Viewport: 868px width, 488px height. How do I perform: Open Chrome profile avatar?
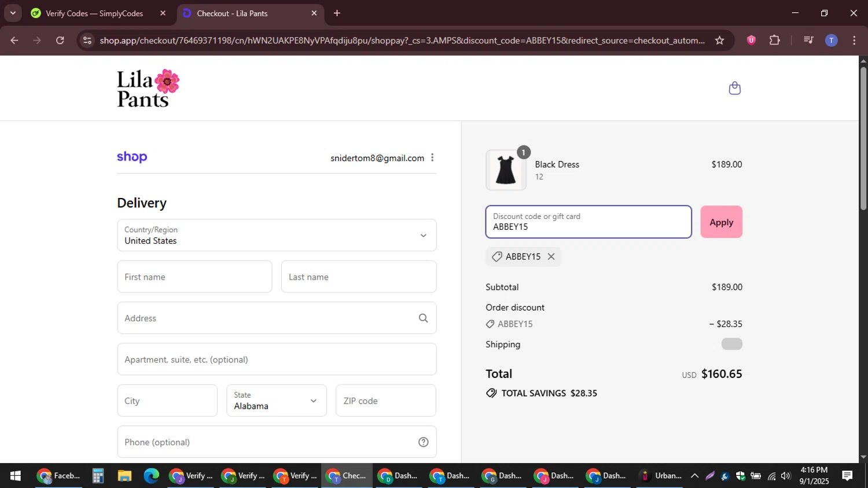(831, 40)
